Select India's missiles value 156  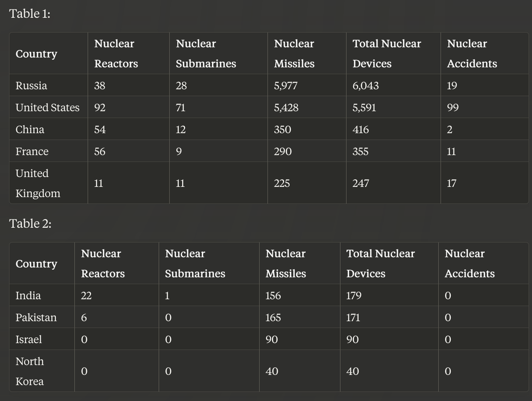273,295
